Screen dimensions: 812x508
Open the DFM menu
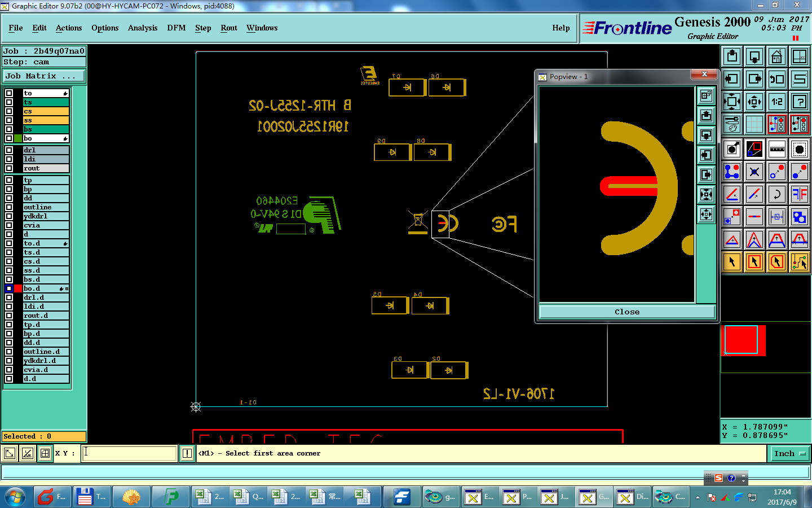click(176, 28)
